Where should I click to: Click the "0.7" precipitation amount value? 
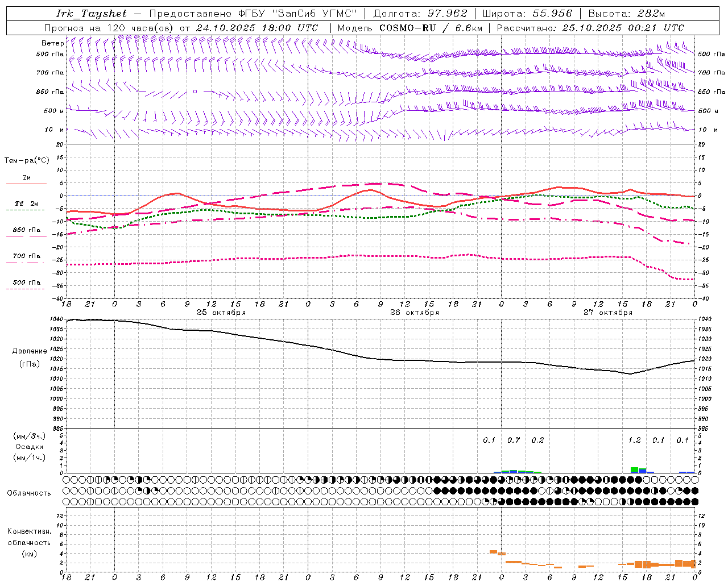514,440
